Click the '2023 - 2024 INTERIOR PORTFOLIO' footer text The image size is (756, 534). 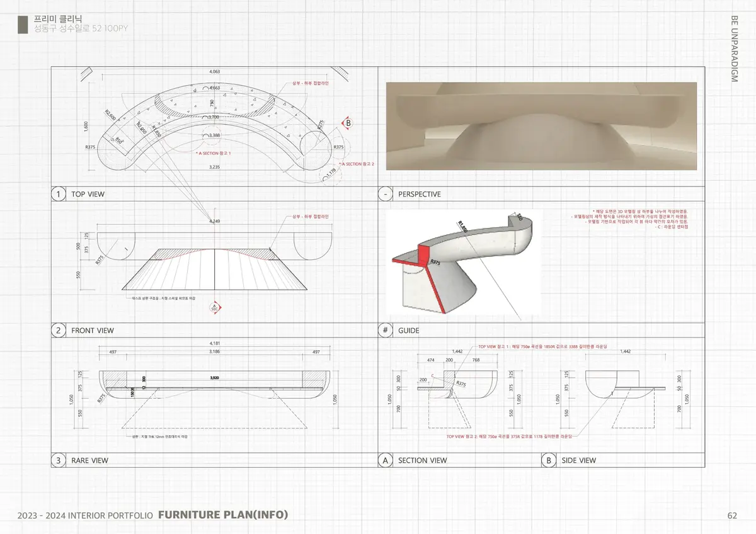(x=86, y=515)
